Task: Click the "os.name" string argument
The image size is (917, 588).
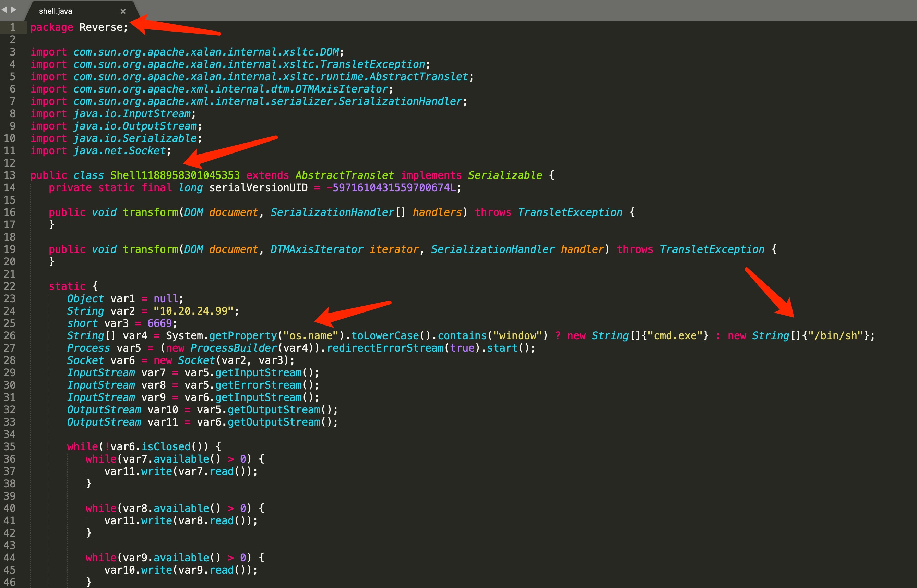Action: pos(311,336)
